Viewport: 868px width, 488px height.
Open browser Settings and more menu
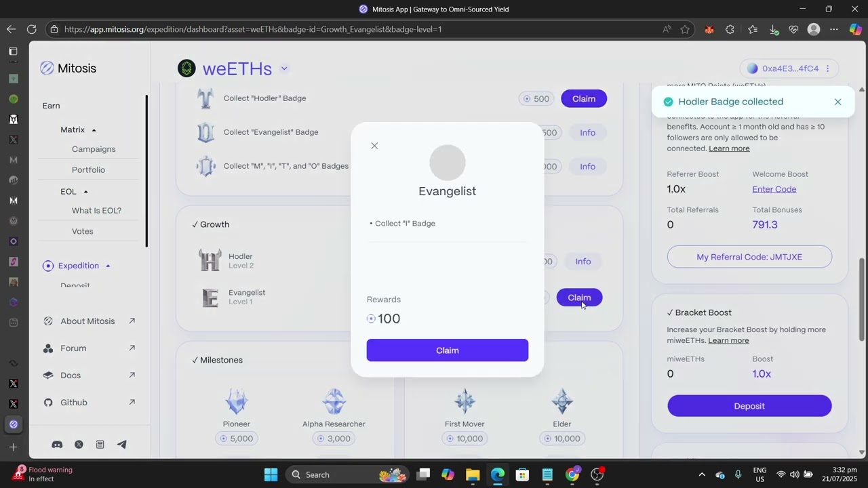(x=834, y=29)
